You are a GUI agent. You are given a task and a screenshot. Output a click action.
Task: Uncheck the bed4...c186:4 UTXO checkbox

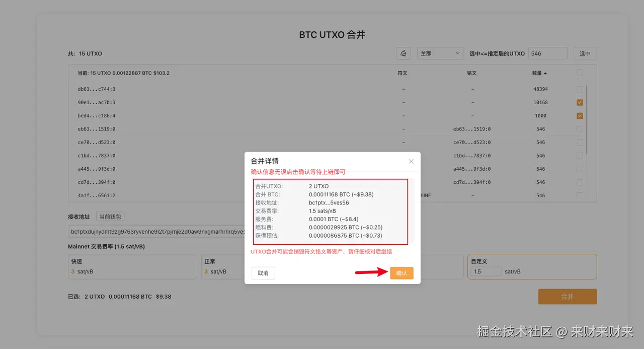[x=579, y=115]
